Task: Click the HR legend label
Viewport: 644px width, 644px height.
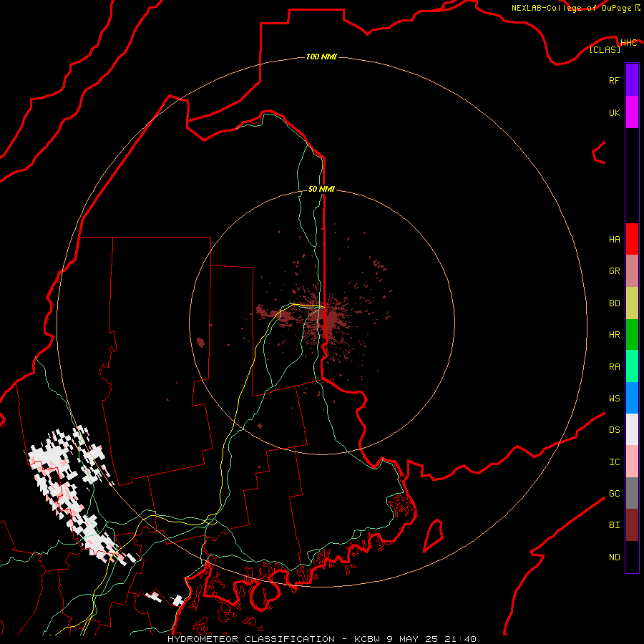Action: click(614, 335)
